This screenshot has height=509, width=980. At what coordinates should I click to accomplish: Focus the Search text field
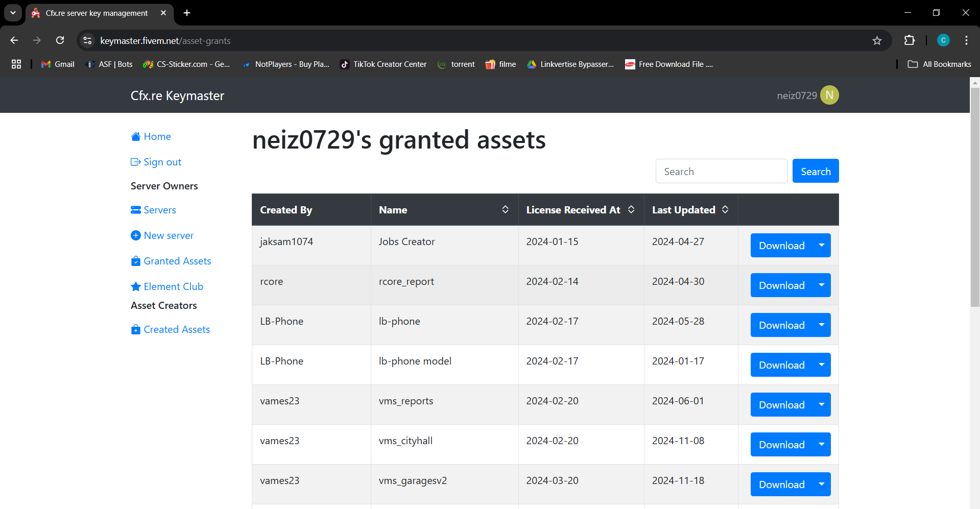click(721, 171)
